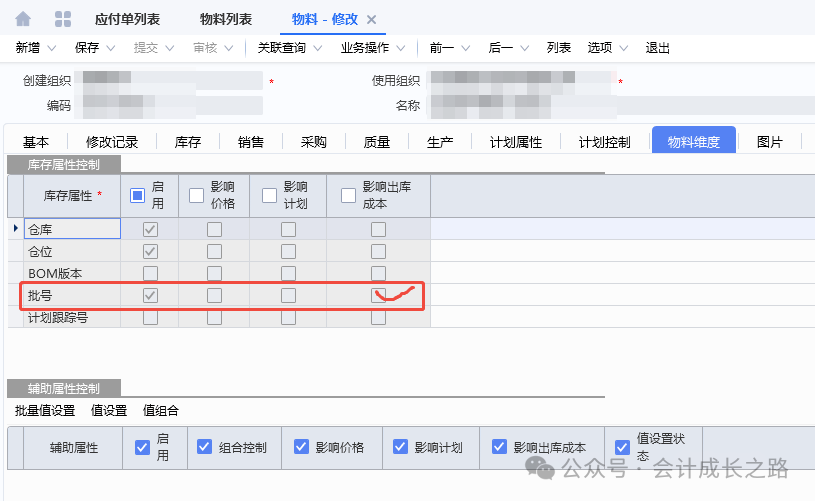
Task: Expand the 业务操作 dropdown
Action: pyautogui.click(x=401, y=48)
